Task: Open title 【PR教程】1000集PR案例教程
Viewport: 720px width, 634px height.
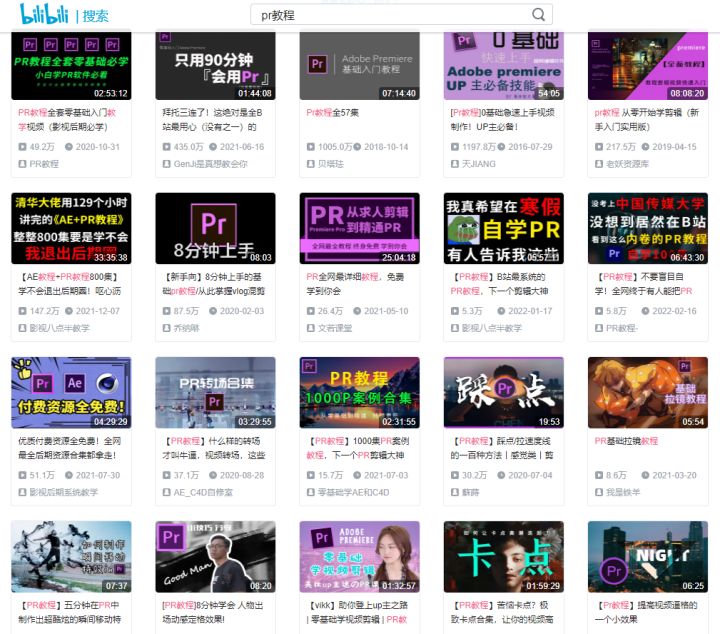Action: click(x=358, y=448)
